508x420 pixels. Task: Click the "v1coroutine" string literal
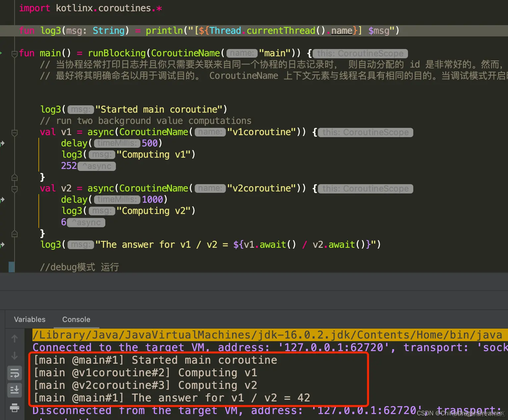[262, 132]
